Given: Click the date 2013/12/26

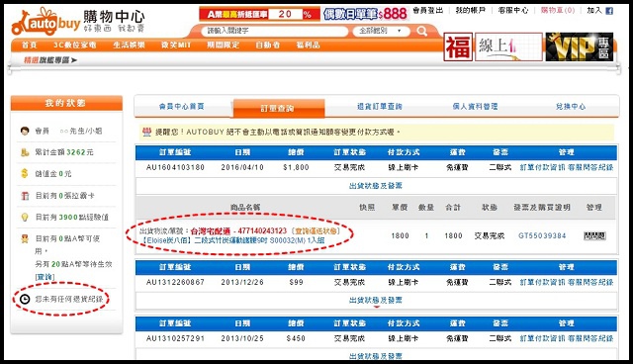Looking at the screenshot, I should pos(242,282).
